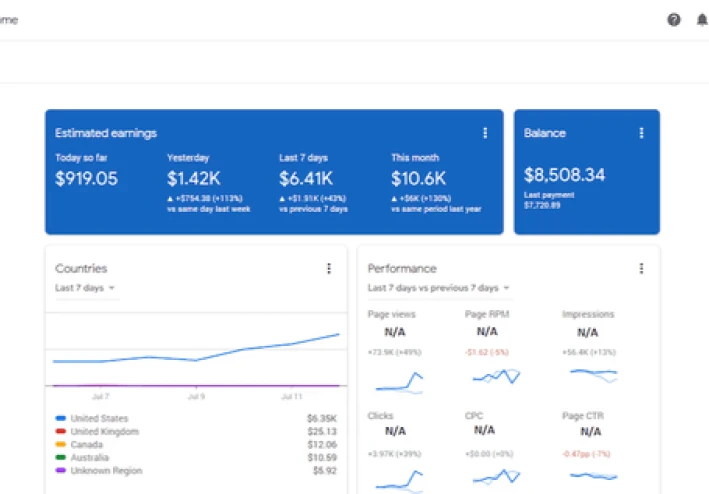The width and height of the screenshot is (709, 494).
Task: Click the United Kingdom red legend marker
Action: click(61, 432)
